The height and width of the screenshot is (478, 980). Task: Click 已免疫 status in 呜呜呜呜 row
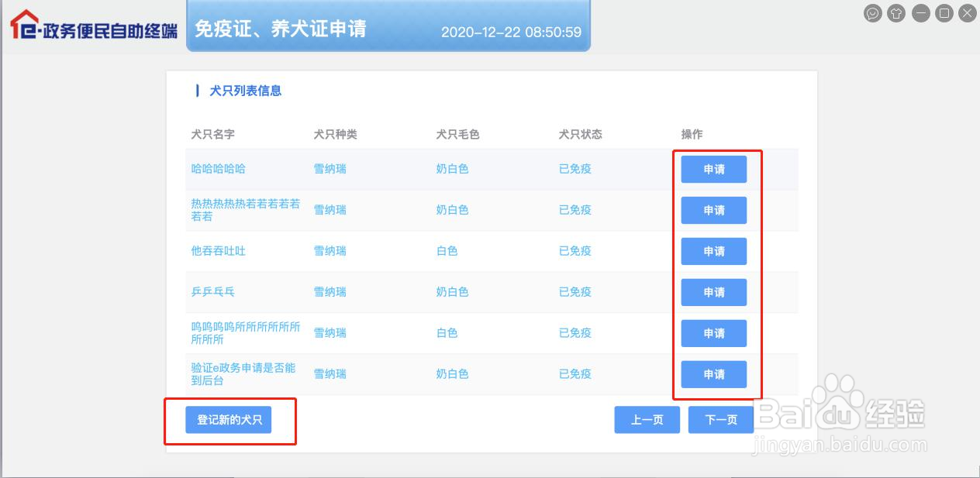click(575, 333)
